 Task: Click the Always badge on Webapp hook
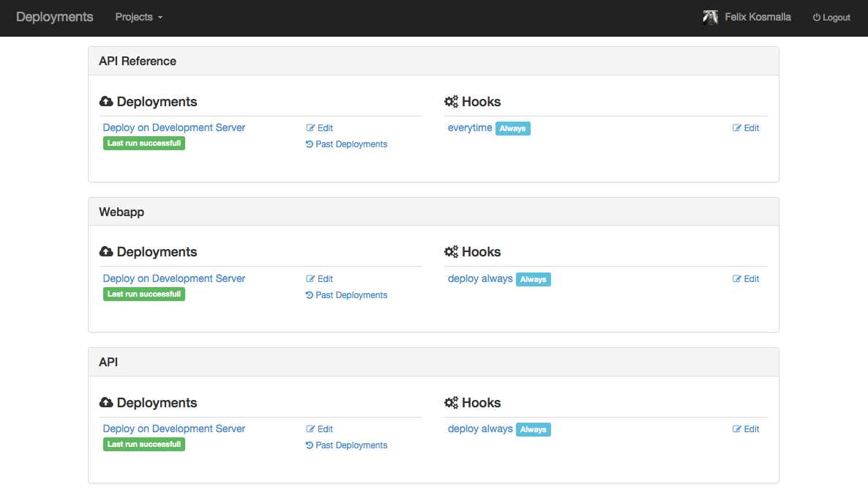coord(533,279)
